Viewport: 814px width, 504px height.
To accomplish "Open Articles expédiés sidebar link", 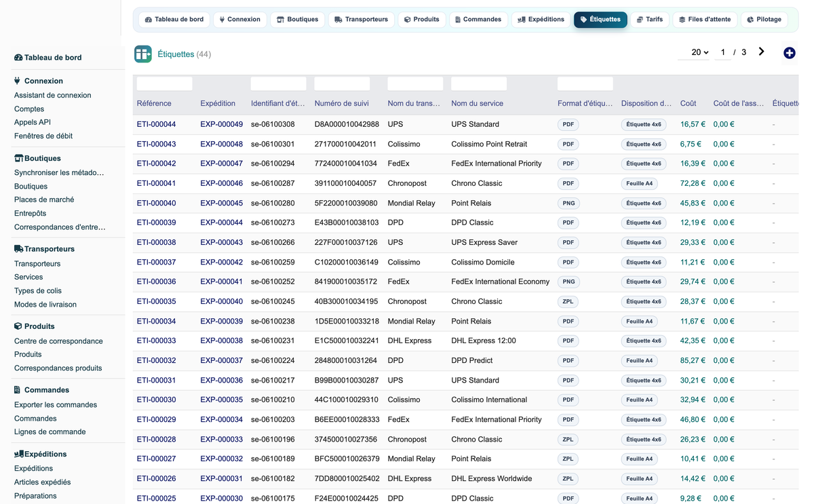I will [42, 482].
